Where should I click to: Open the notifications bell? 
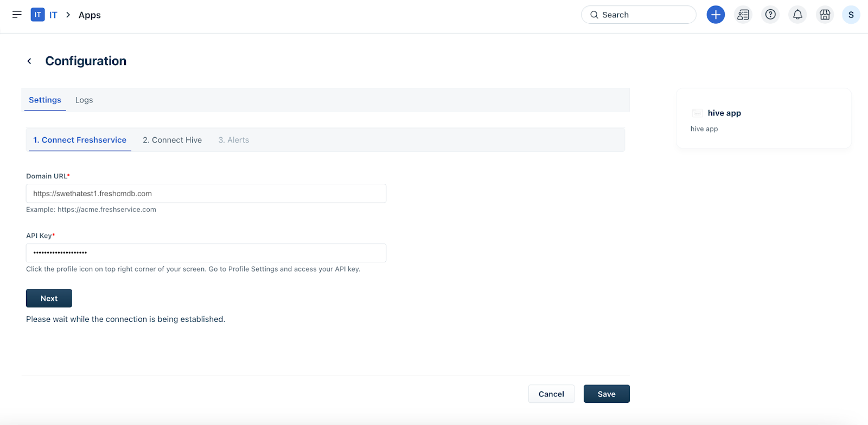pyautogui.click(x=797, y=15)
